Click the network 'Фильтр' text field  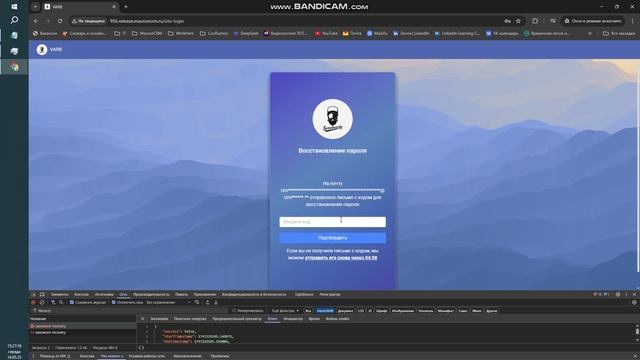[x=129, y=311]
